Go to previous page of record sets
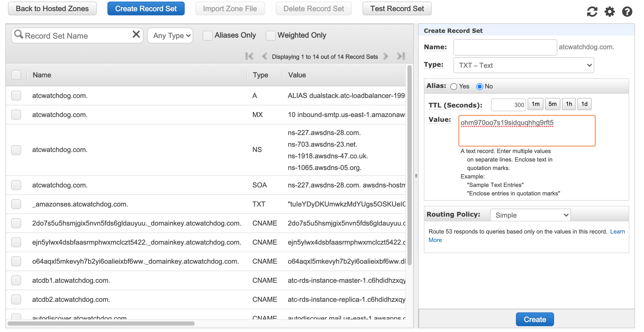 [x=264, y=56]
